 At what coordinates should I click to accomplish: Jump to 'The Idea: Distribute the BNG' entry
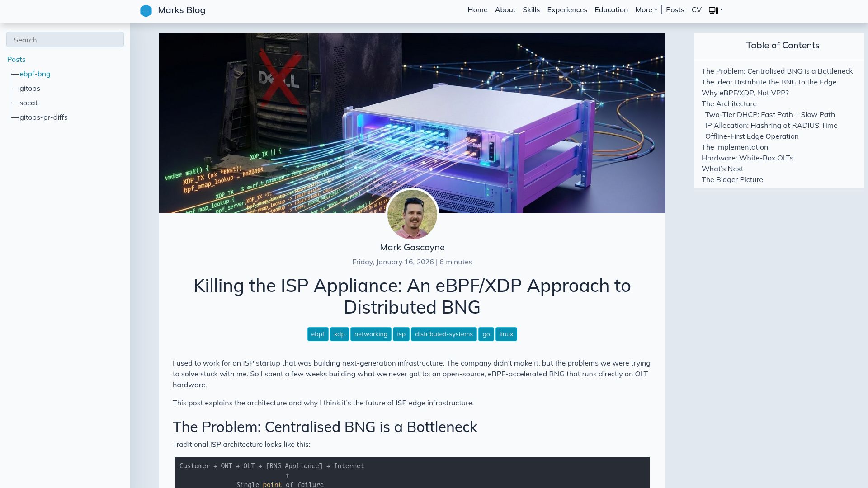(x=769, y=82)
